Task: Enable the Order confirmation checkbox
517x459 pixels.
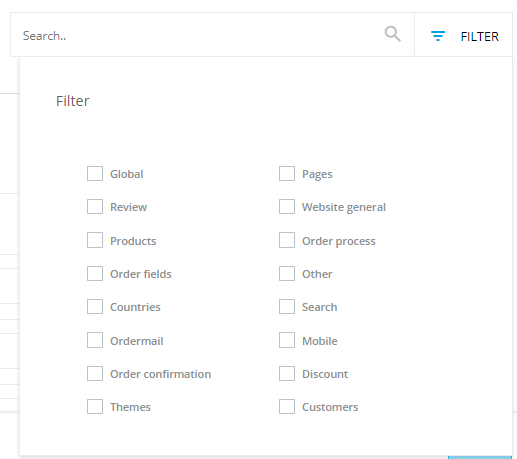Action: click(x=95, y=374)
